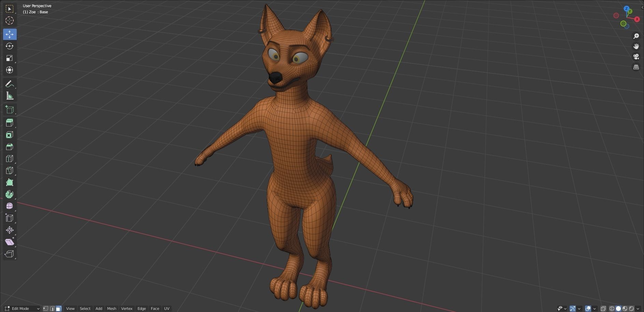Select the Transform tool
Viewport: 644px width, 312px height.
pyautogui.click(x=10, y=70)
